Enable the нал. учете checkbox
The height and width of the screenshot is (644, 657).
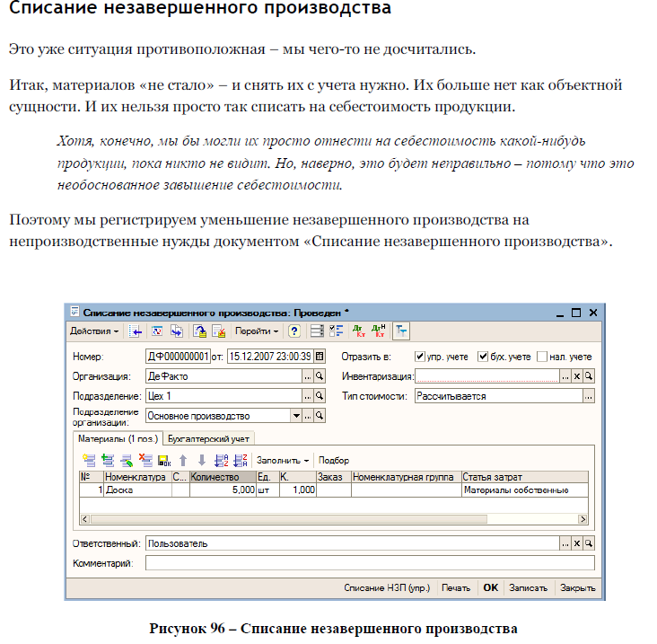tap(542, 357)
